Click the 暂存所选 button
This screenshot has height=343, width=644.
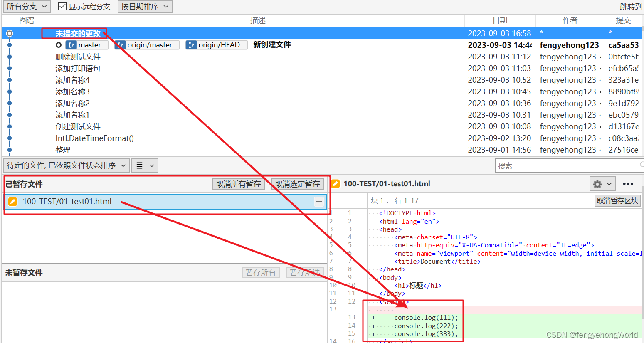pos(305,272)
